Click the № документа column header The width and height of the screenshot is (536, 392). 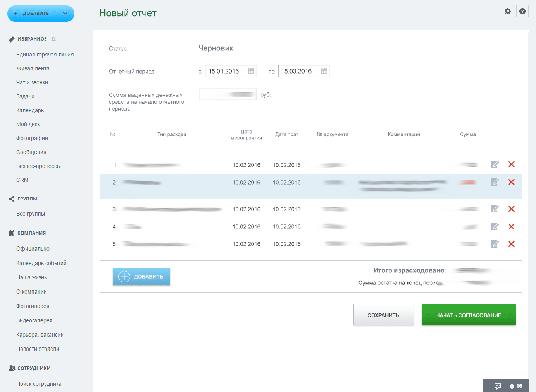point(333,134)
